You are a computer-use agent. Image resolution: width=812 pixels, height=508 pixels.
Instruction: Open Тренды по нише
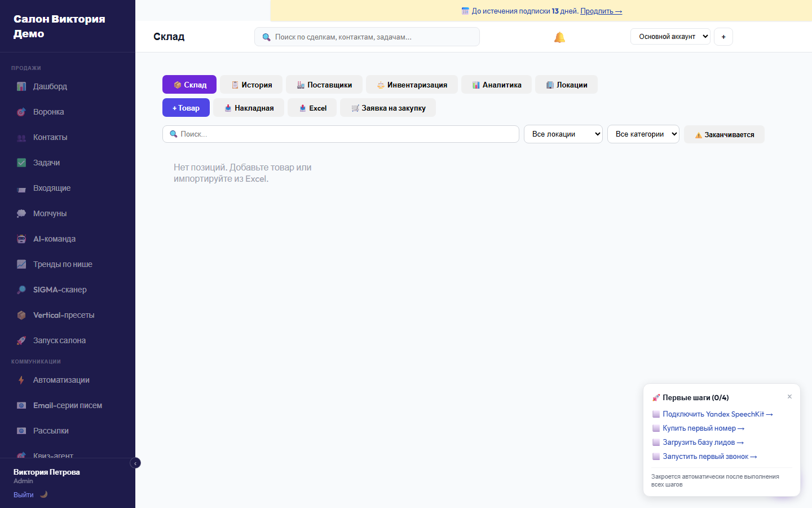click(68, 264)
